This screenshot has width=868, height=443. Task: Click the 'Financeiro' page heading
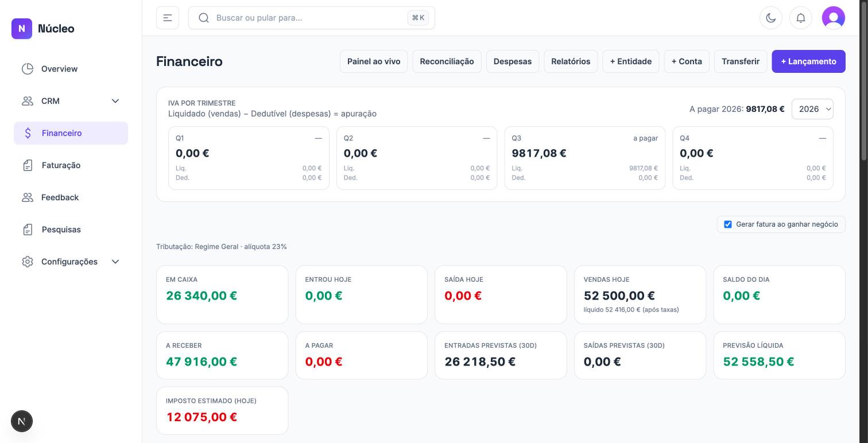click(x=189, y=61)
